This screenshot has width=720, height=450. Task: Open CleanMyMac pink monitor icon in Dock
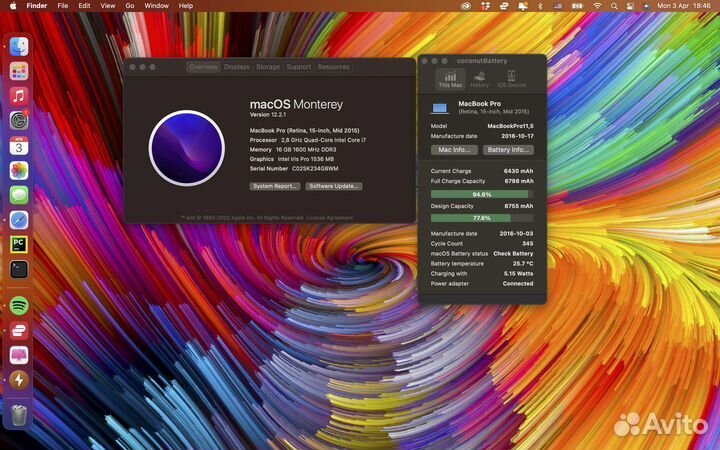(x=19, y=355)
